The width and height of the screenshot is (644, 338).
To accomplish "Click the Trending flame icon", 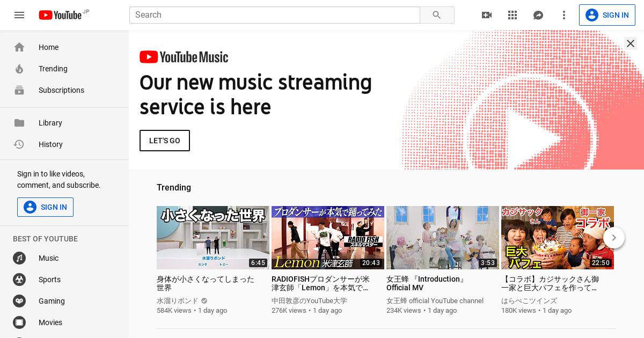I will 19,69.
